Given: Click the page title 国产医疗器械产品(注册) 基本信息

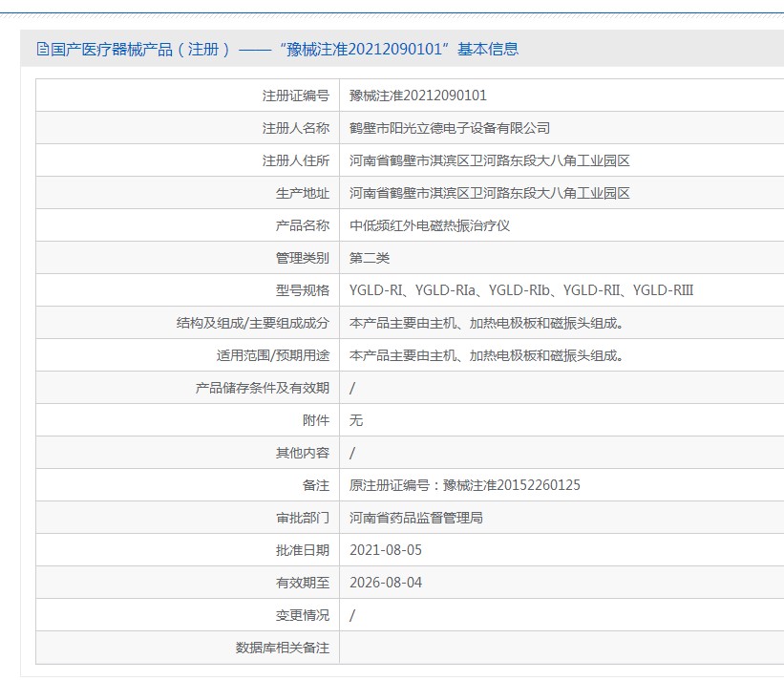Looking at the screenshot, I should click(284, 49).
